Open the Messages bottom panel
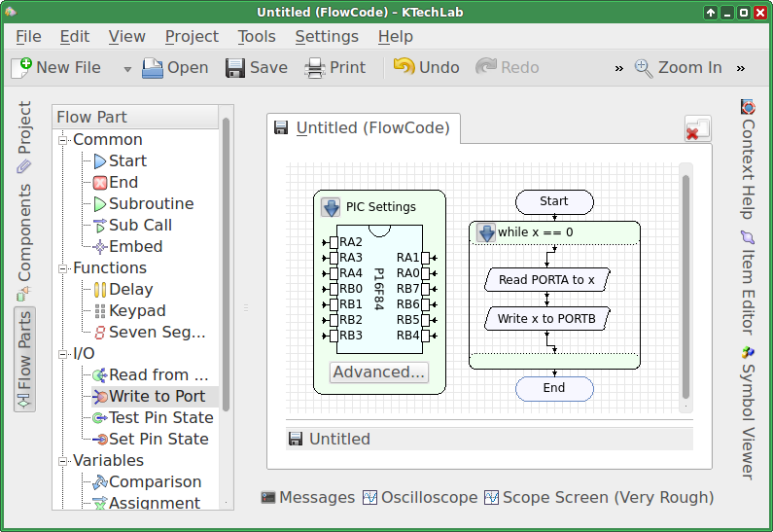 [308, 498]
